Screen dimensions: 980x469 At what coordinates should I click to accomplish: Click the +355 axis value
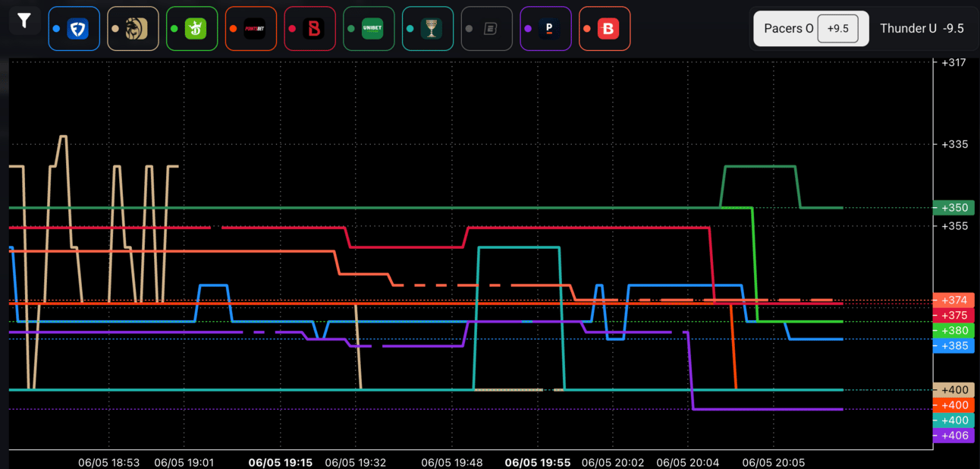(953, 226)
